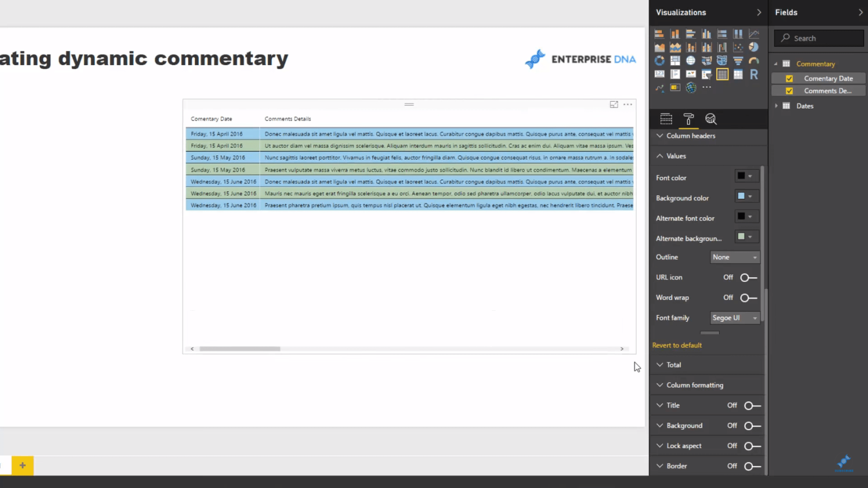
Task: Select the filled map visual
Action: pyautogui.click(x=707, y=61)
